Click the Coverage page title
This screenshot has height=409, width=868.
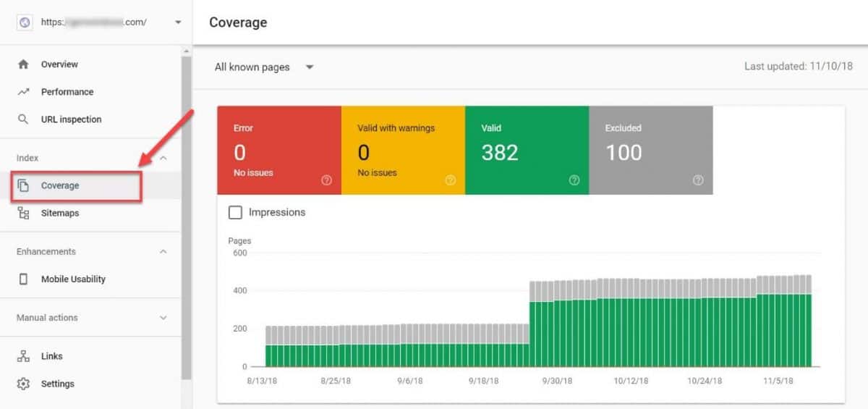click(238, 22)
